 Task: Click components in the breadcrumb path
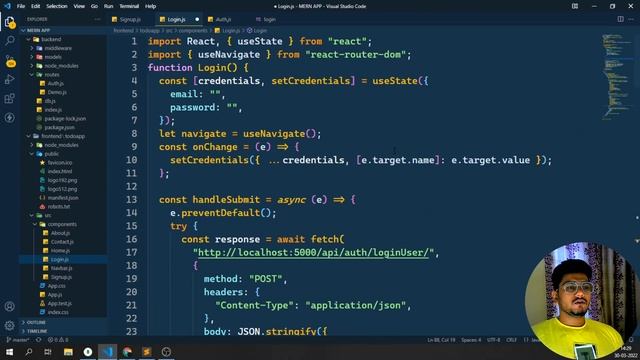pos(193,31)
